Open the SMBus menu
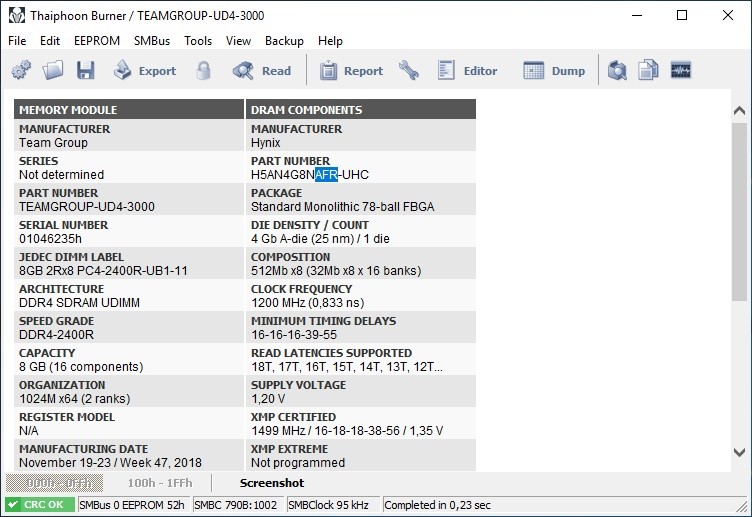 click(152, 41)
